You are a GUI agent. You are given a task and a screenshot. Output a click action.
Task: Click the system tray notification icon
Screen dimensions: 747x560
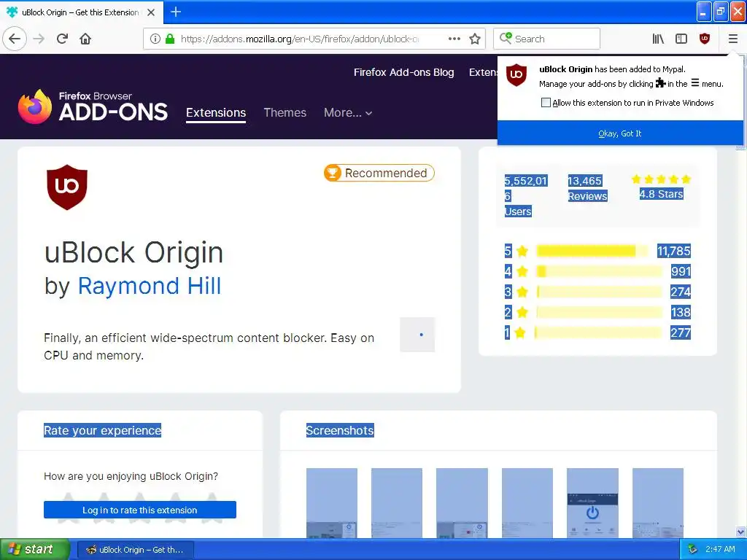(x=692, y=549)
